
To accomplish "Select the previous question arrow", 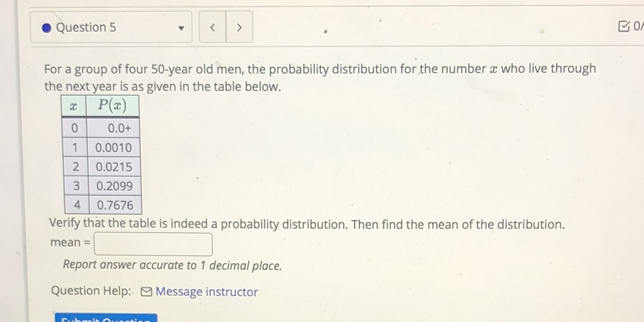I will pos(212,27).
